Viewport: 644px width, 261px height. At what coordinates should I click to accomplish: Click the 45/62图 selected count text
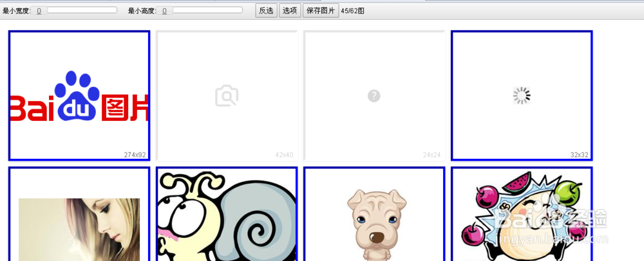(x=352, y=11)
